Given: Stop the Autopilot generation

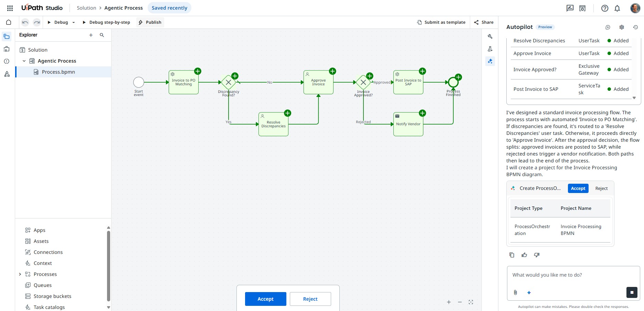Looking at the screenshot, I should click(x=632, y=292).
